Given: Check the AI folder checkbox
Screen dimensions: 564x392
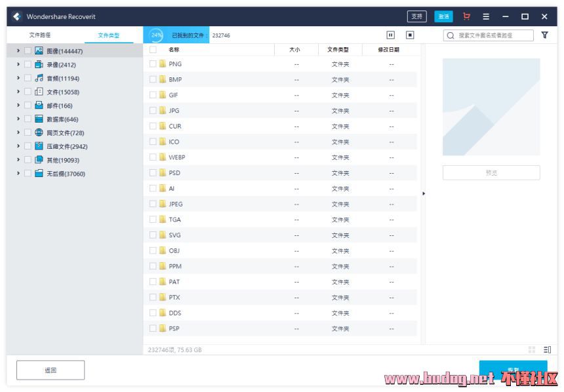Looking at the screenshot, I should [x=153, y=188].
